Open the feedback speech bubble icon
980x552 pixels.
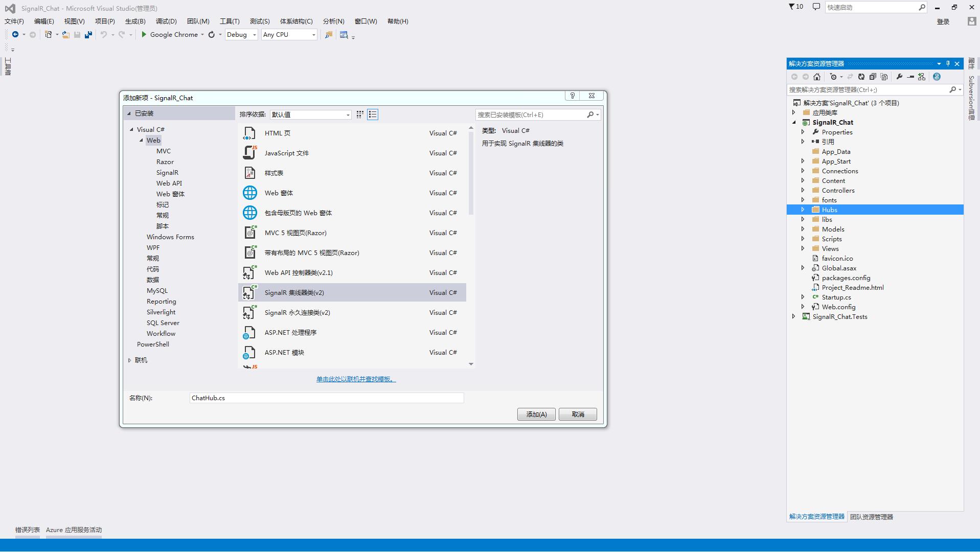coord(816,7)
